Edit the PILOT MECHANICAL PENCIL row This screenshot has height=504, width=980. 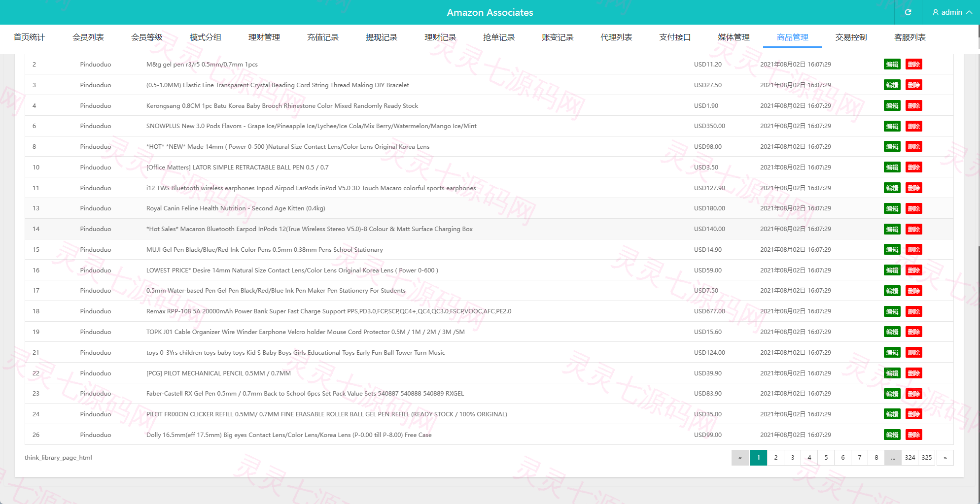click(892, 373)
